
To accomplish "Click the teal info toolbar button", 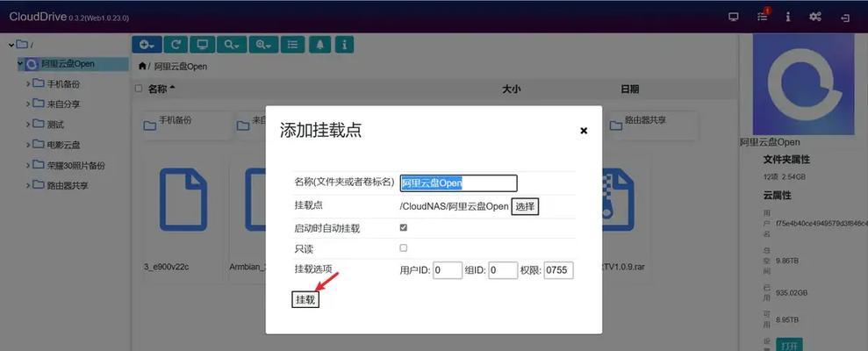I will point(344,45).
